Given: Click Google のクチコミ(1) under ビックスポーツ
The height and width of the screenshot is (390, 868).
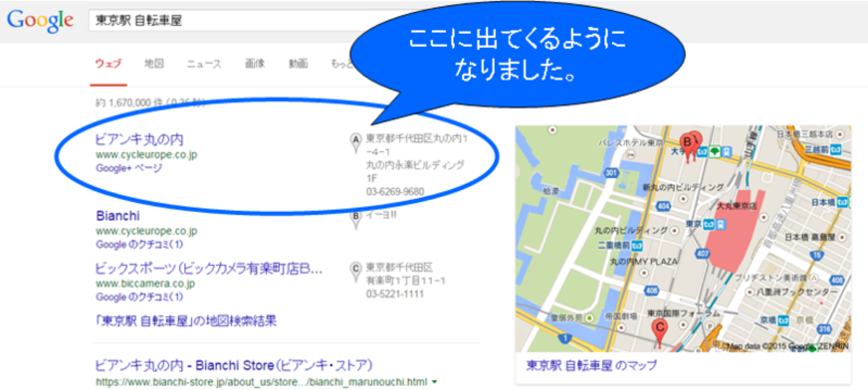Looking at the screenshot, I should [x=139, y=296].
